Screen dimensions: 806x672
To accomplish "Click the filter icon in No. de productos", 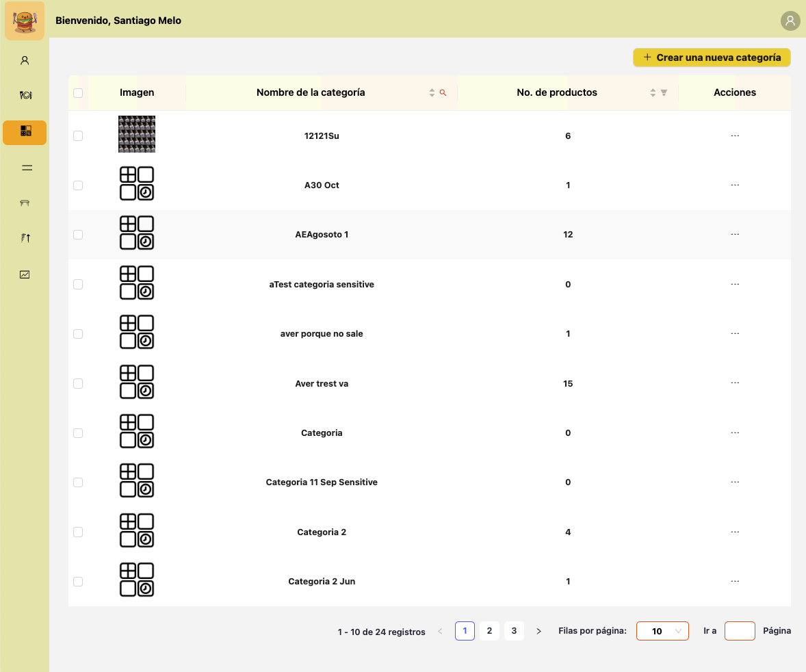I will click(664, 93).
